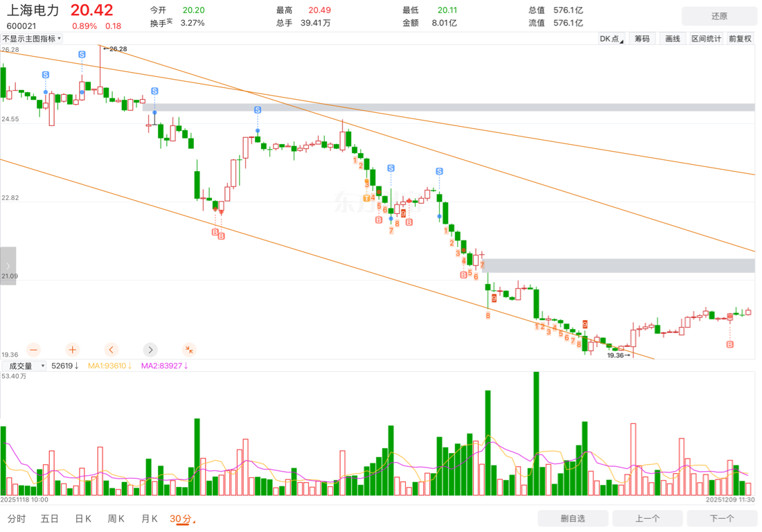Switch to the 分时 intraday tab
The image size is (762, 532).
(x=17, y=519)
